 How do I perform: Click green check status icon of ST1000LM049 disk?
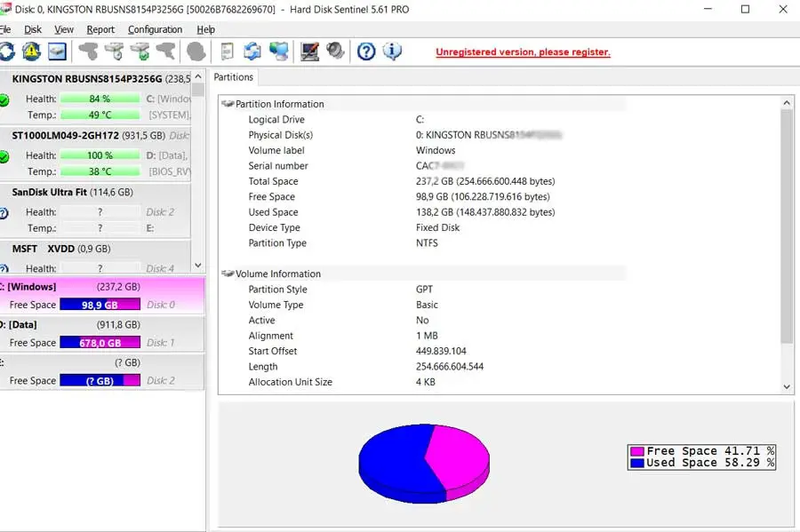4,156
